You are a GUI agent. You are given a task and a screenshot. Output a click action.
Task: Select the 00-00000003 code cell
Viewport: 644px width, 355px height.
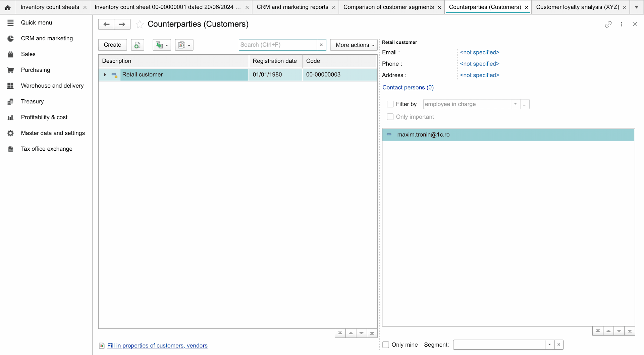pos(339,74)
